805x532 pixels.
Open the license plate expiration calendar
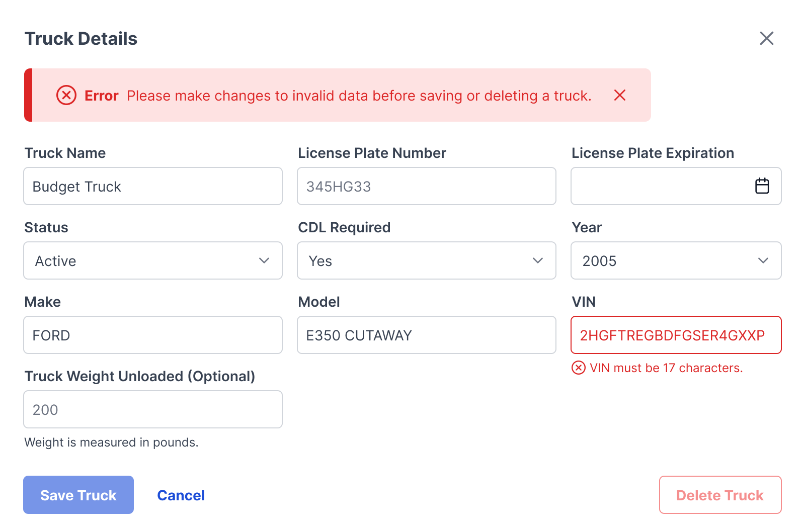pos(762,186)
